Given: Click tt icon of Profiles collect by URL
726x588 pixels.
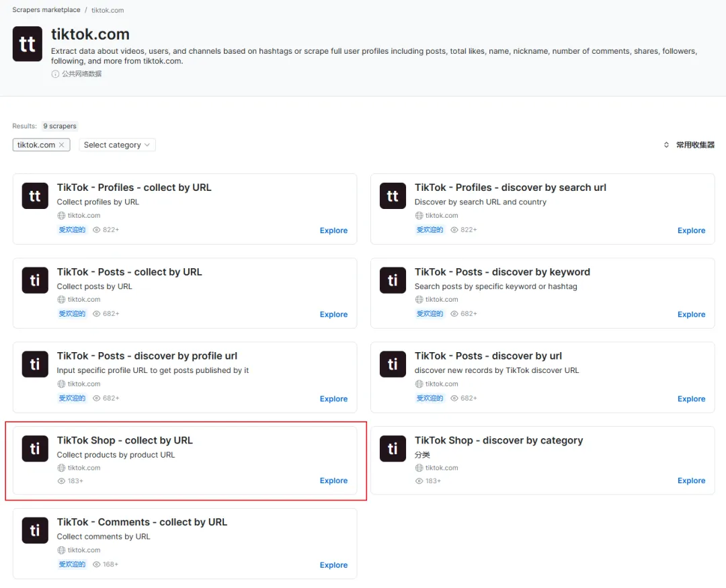Looking at the screenshot, I should tap(35, 196).
